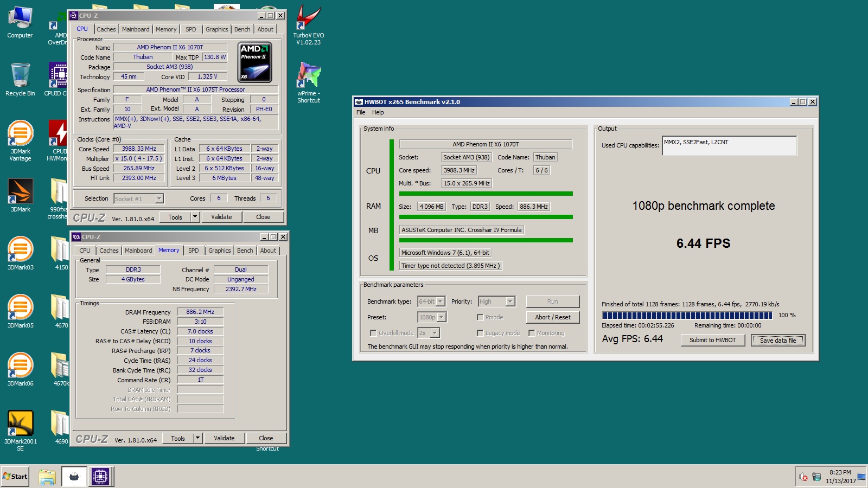This screenshot has height=488, width=868.
Task: Open the 3DMark06 desktop shortcut
Action: click(x=20, y=369)
